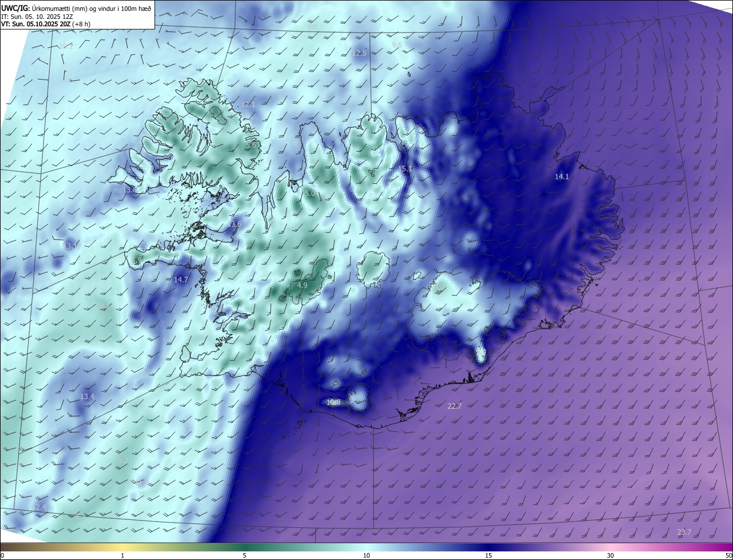Click the title 'Úrkomumætti (mm) og vindur í 100m hæð'
Image resolution: width=733 pixels, height=560 pixels.
pyautogui.click(x=92, y=7)
